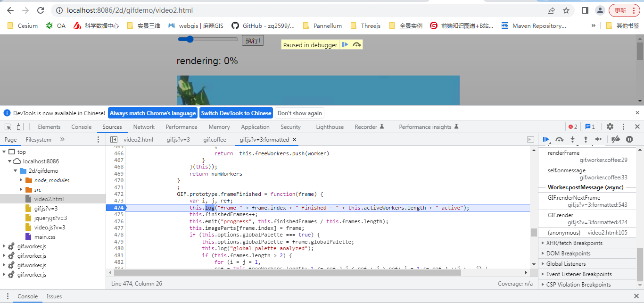Collapse the top frame tree node

coord(5,152)
